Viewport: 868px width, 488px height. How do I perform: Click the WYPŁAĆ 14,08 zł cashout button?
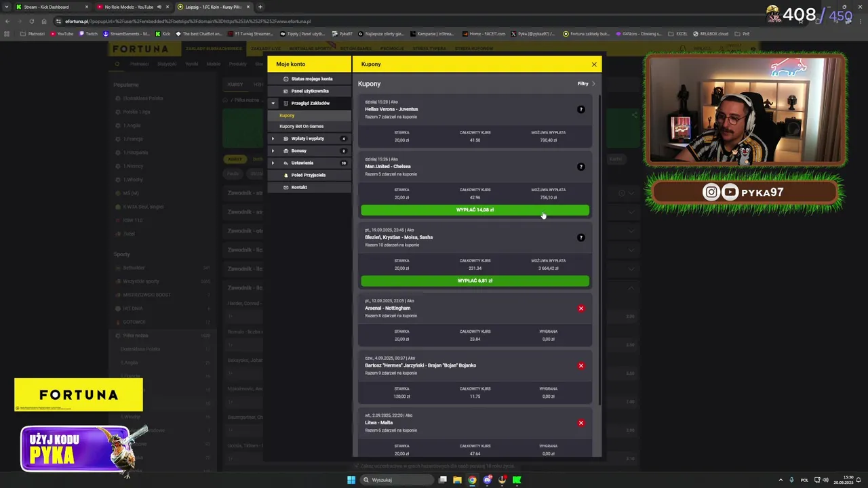[475, 210]
